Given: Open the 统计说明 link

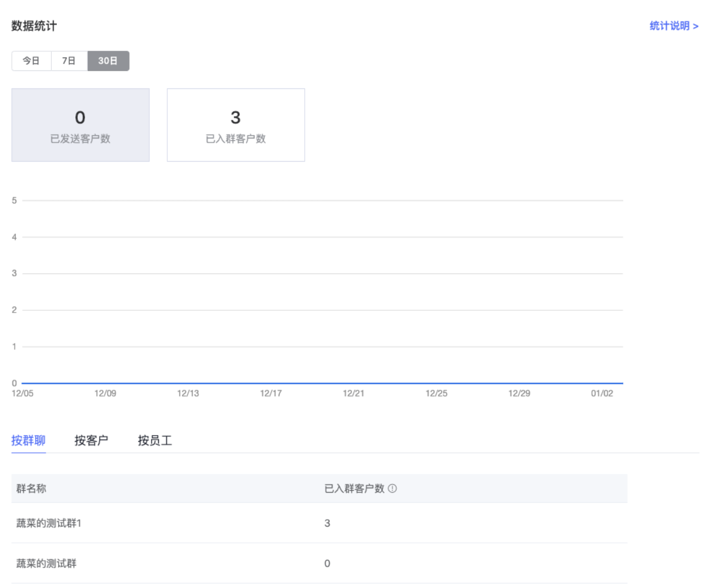Looking at the screenshot, I should [674, 26].
